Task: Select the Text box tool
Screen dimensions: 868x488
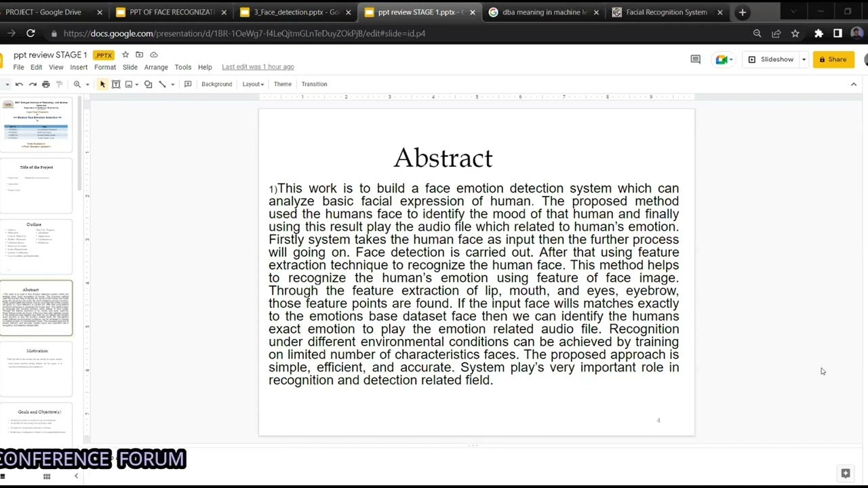Action: point(116,84)
